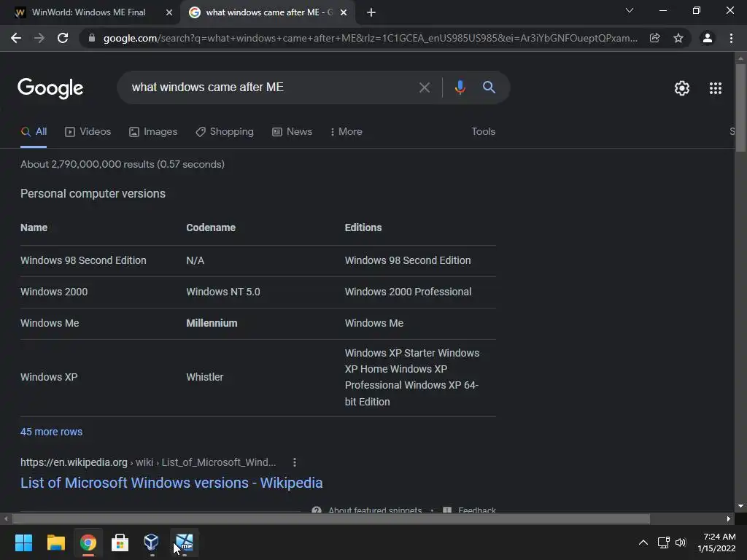Image resolution: width=747 pixels, height=560 pixels.
Task: Go back to the previous page
Action: (16, 38)
